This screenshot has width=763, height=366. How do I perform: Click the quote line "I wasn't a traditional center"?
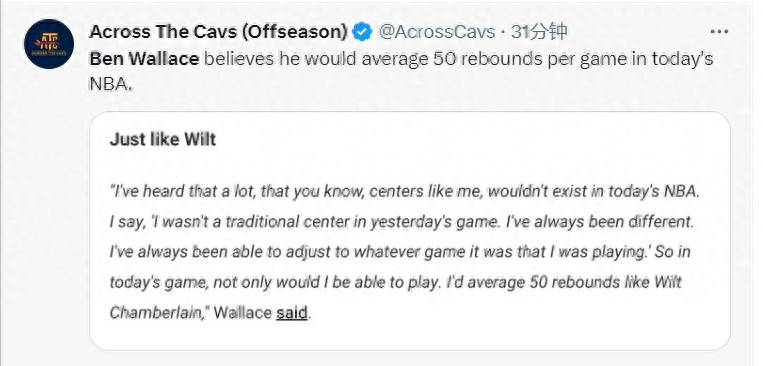401,222
